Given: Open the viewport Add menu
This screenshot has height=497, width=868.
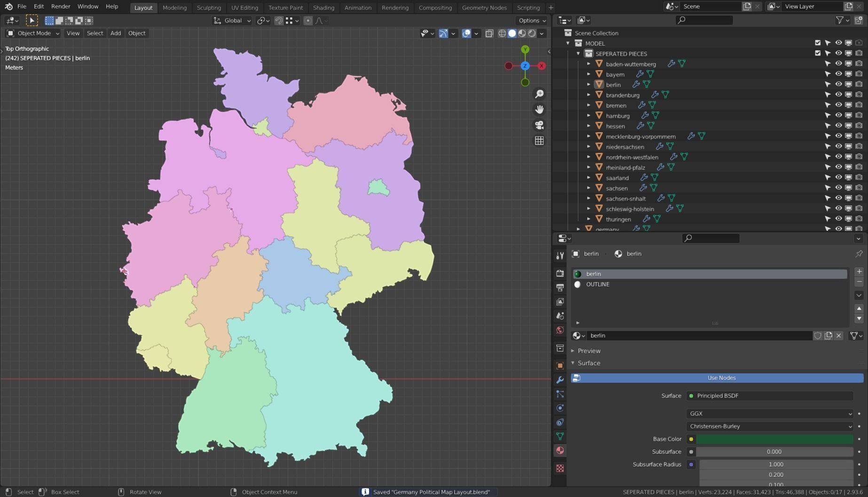Looking at the screenshot, I should pyautogui.click(x=116, y=33).
